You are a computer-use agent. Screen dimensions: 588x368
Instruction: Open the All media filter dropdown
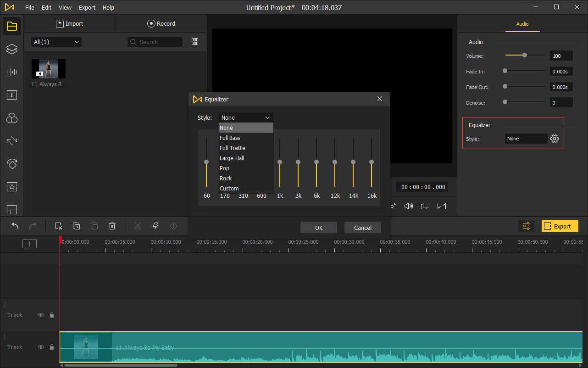pos(56,41)
